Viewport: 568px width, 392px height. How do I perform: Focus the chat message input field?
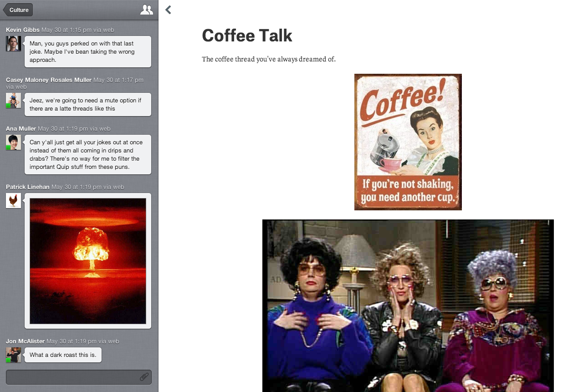(x=78, y=377)
